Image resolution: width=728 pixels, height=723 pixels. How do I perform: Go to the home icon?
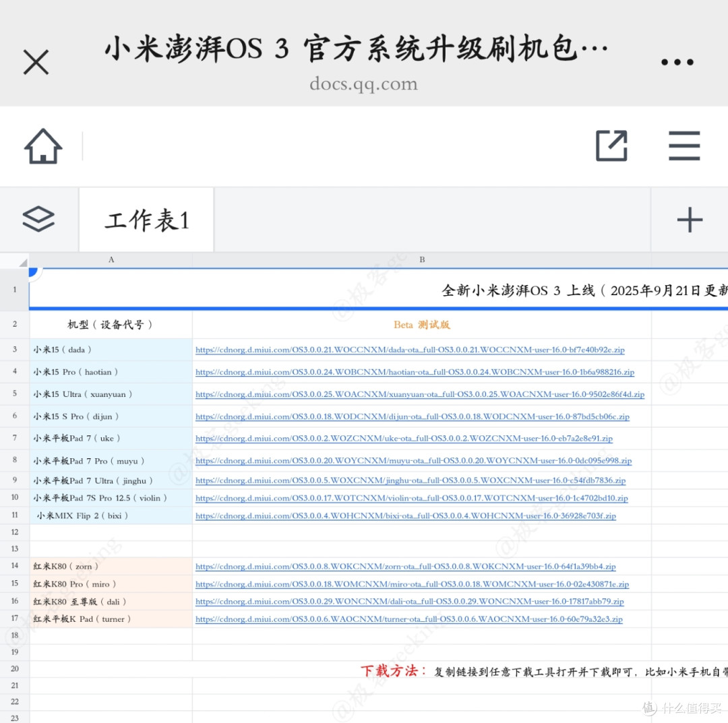click(43, 146)
